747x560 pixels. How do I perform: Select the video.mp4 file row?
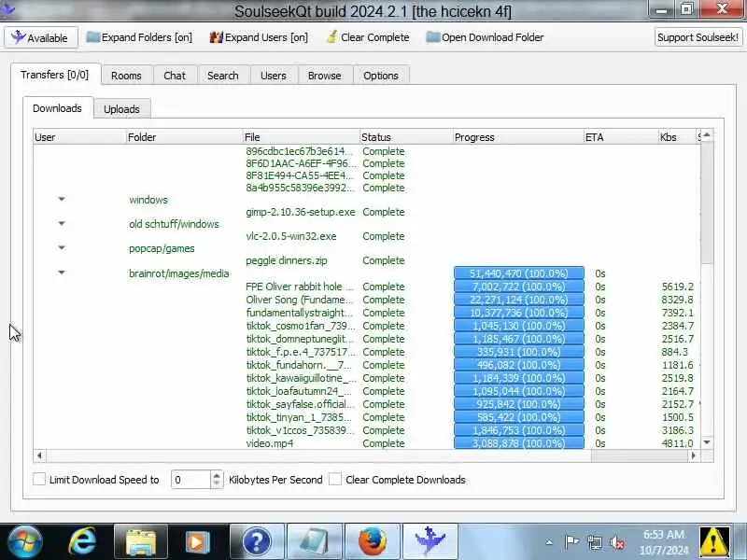(x=367, y=443)
